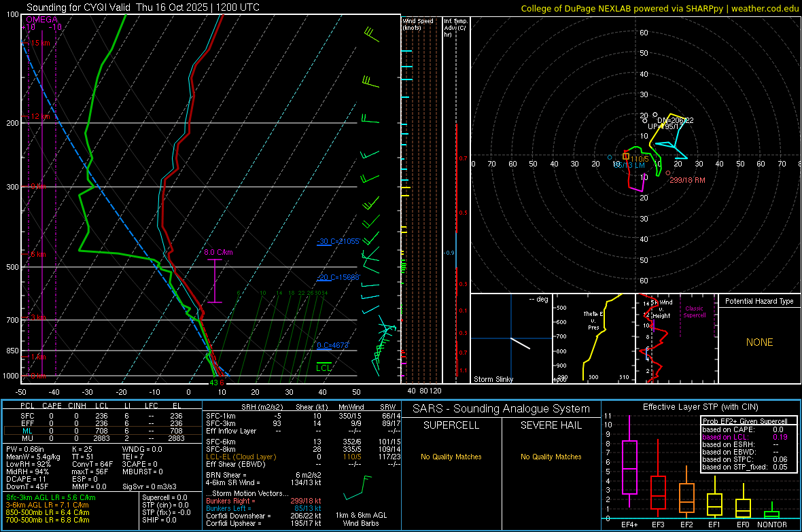Click the DCAPE = 11 value
Image resolution: width=802 pixels, height=532 pixels.
(x=27, y=479)
